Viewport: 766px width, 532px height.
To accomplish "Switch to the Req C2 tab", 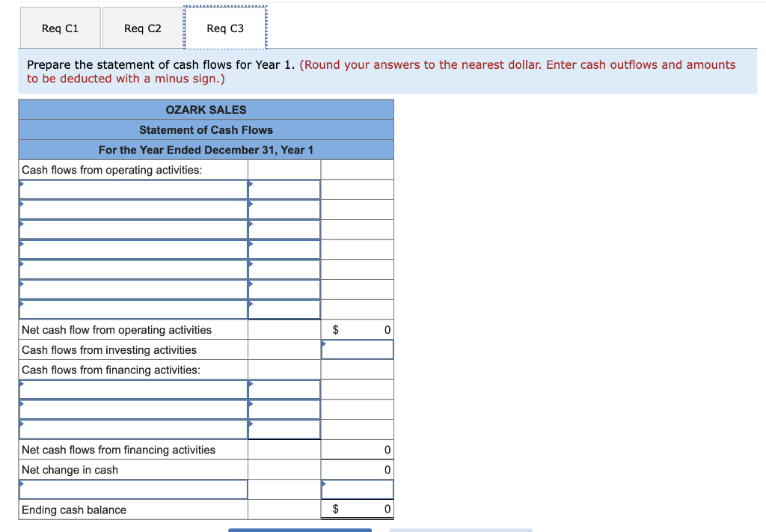I will tap(142, 28).
